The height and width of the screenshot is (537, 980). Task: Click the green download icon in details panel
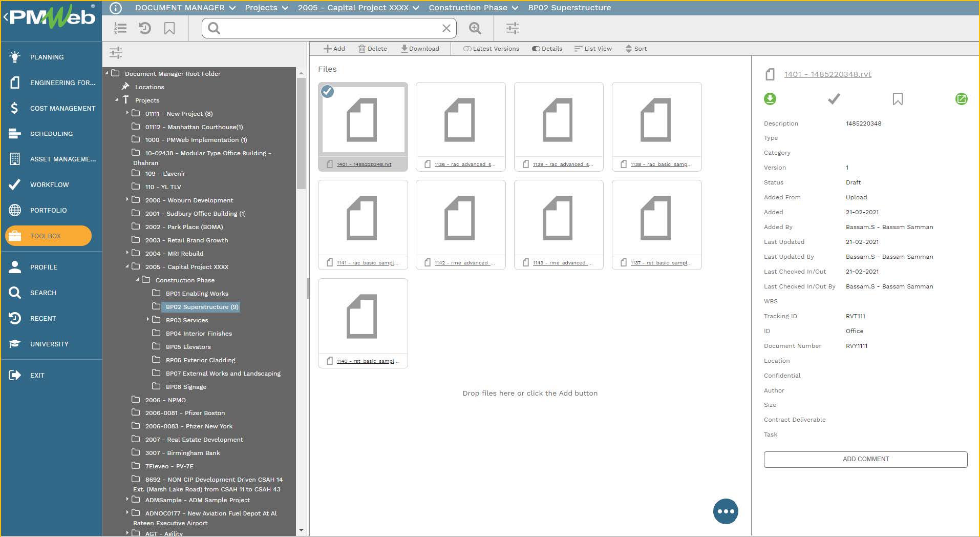pyautogui.click(x=770, y=99)
